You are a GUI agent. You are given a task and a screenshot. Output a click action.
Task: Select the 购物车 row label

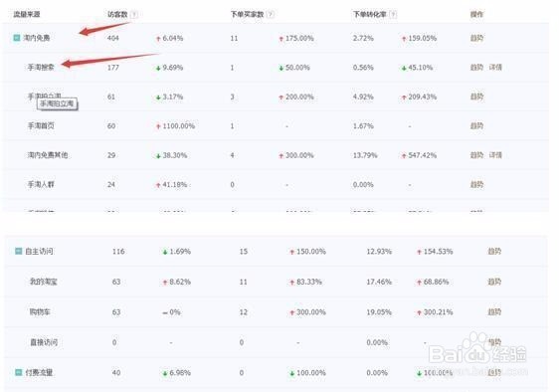point(40,312)
